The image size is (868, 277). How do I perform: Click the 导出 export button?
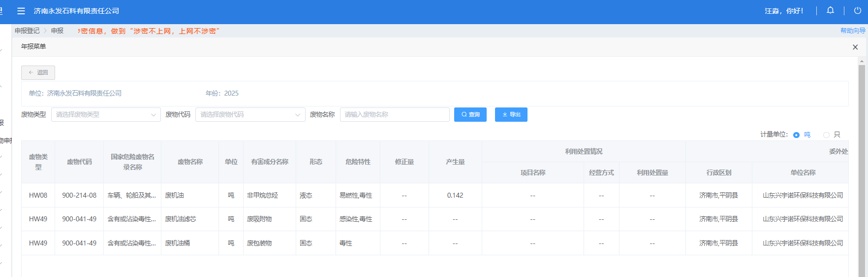tap(511, 114)
